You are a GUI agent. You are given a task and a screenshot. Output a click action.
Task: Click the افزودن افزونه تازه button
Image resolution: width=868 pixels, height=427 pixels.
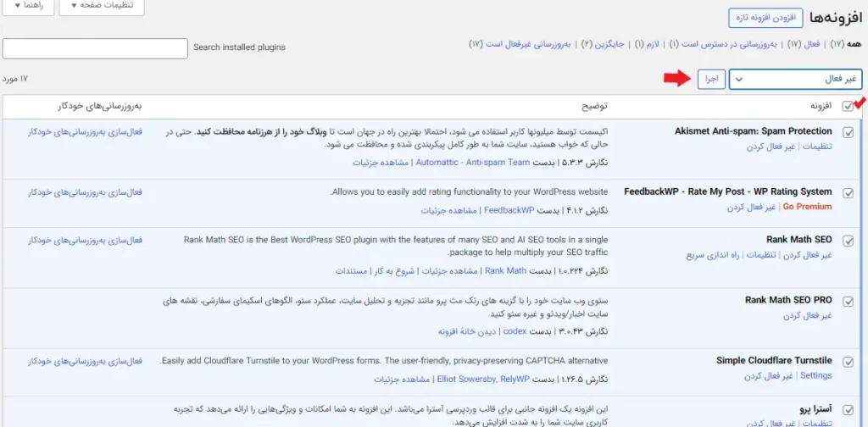(x=765, y=18)
